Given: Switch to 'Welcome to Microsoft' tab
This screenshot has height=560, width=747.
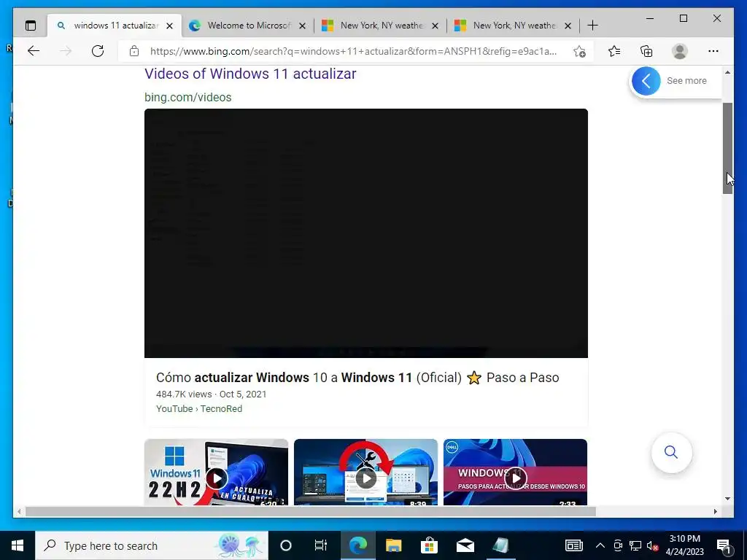Looking at the screenshot, I should pos(248,26).
